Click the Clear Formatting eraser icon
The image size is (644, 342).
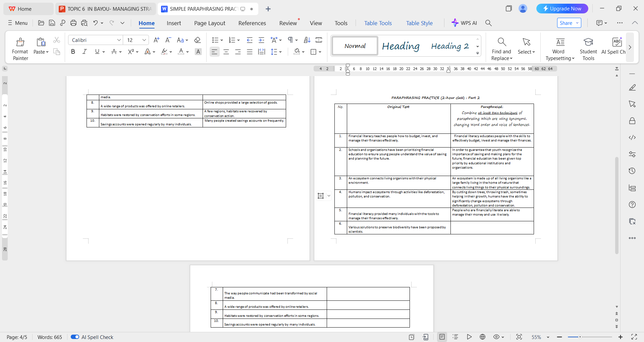point(198,40)
